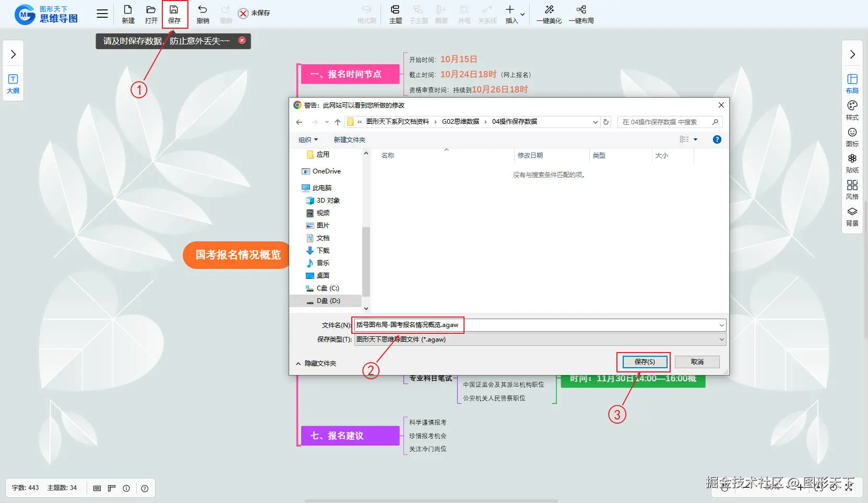Click the 打开 (Open) toolbar icon
The height and width of the screenshot is (503, 868).
click(151, 14)
